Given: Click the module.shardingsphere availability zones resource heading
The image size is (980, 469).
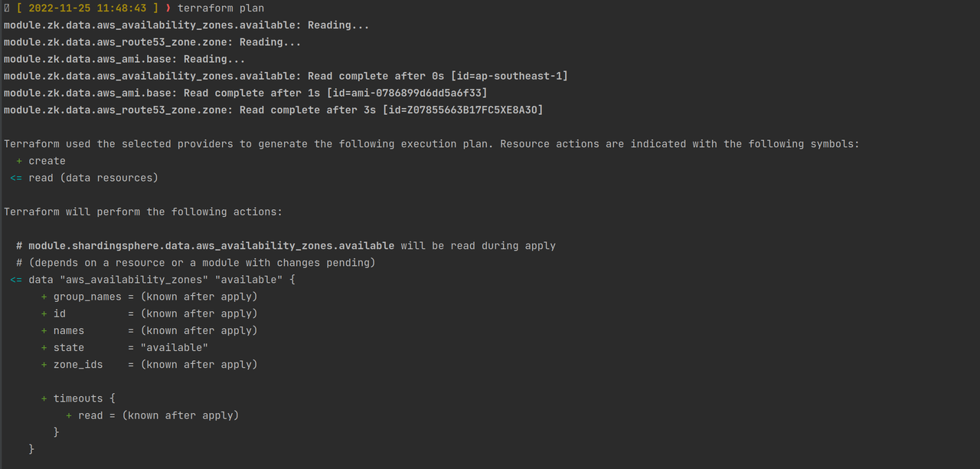Looking at the screenshot, I should click(x=211, y=246).
